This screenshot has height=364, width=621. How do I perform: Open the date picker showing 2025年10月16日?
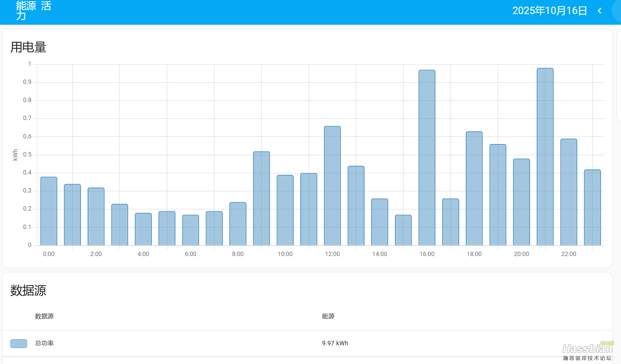(x=549, y=11)
